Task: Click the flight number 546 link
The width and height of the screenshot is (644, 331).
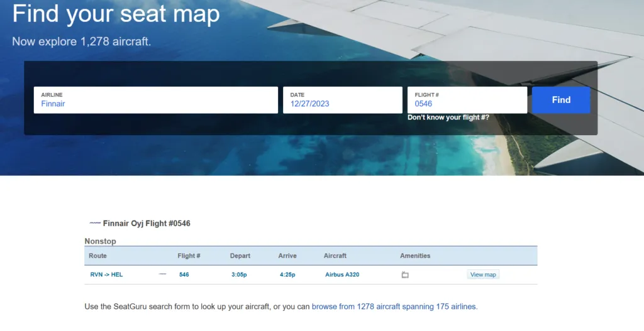Action: (x=184, y=274)
